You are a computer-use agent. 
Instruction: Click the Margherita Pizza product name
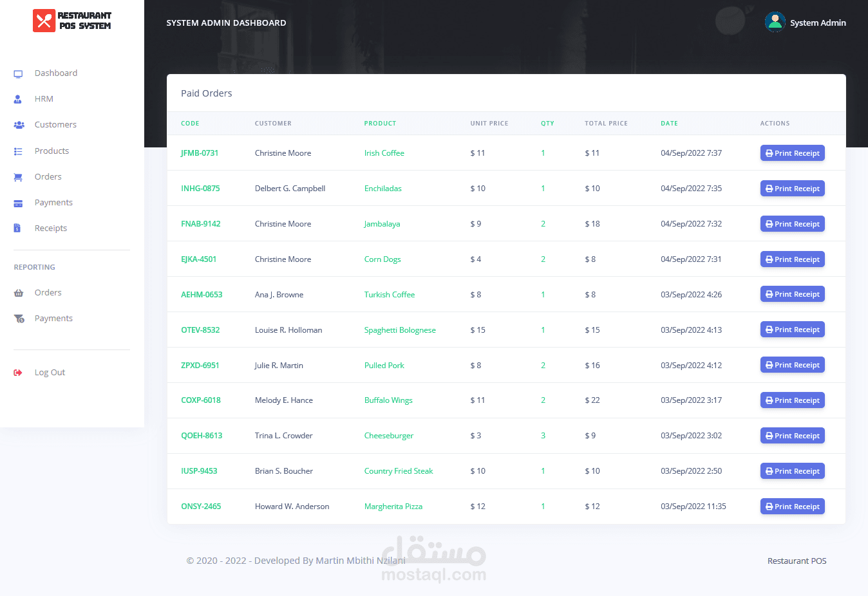pyautogui.click(x=393, y=507)
